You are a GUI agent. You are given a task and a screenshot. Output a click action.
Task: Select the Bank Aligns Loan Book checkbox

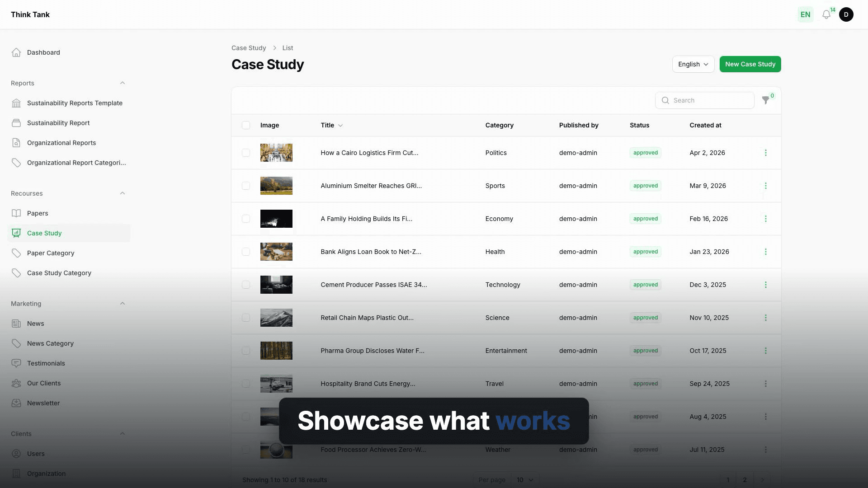tap(246, 252)
